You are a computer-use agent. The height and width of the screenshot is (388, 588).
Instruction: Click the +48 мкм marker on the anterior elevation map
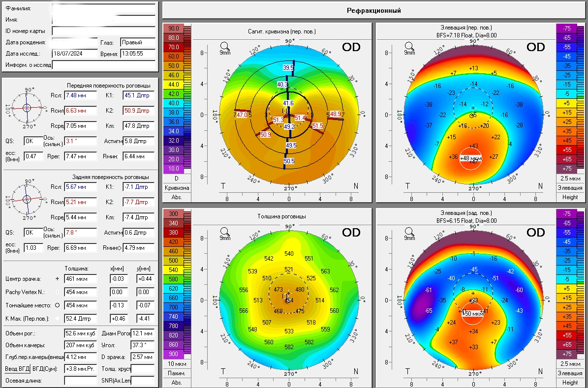(x=470, y=158)
